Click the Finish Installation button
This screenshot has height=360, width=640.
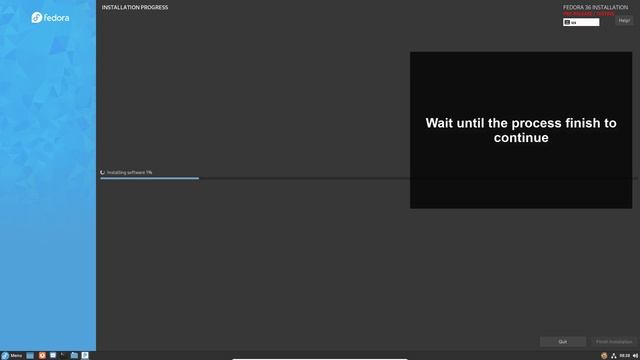(x=614, y=342)
